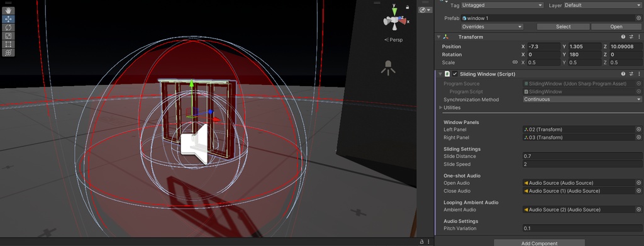Open object picker for Ambient Audio
The width and height of the screenshot is (644, 246).
639,210
